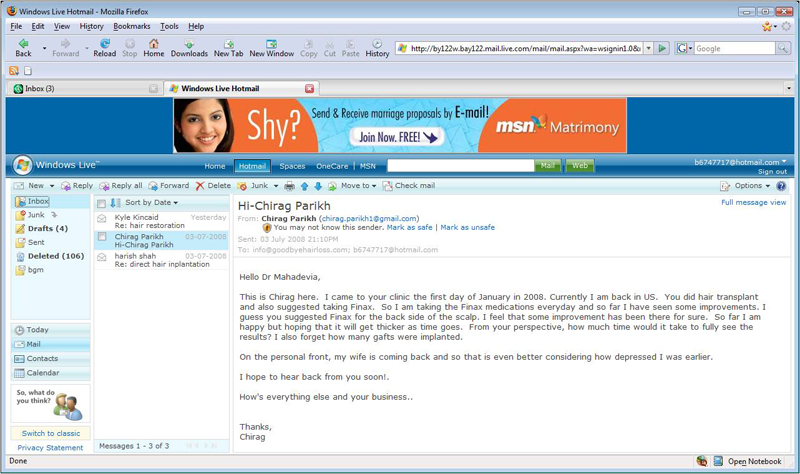Open the Downloads toolbar icon
The image size is (800, 474).
click(188, 47)
